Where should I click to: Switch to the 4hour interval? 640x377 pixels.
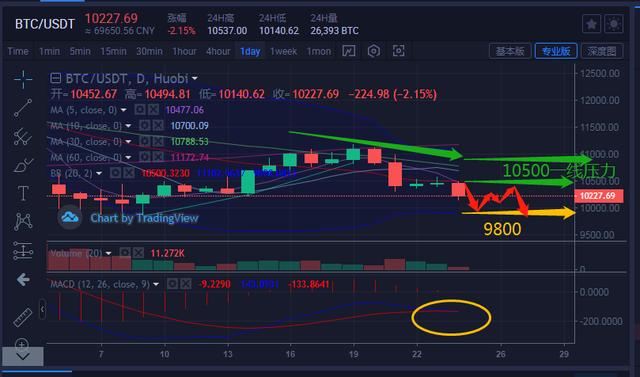pyautogui.click(x=218, y=51)
